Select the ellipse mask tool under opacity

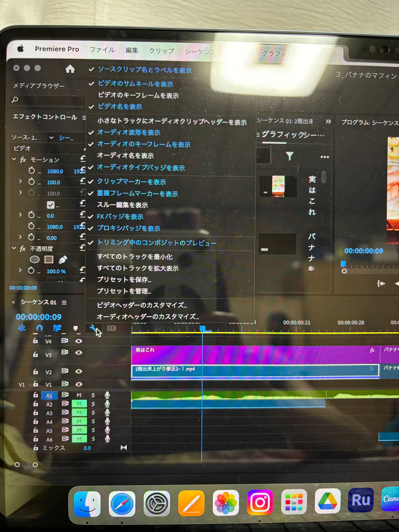[35, 259]
